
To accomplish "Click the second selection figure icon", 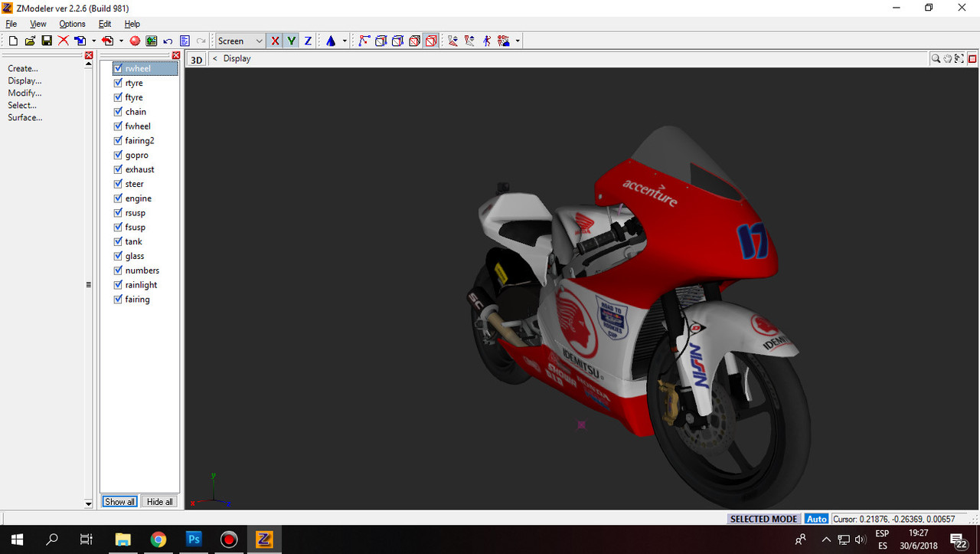I will [469, 41].
